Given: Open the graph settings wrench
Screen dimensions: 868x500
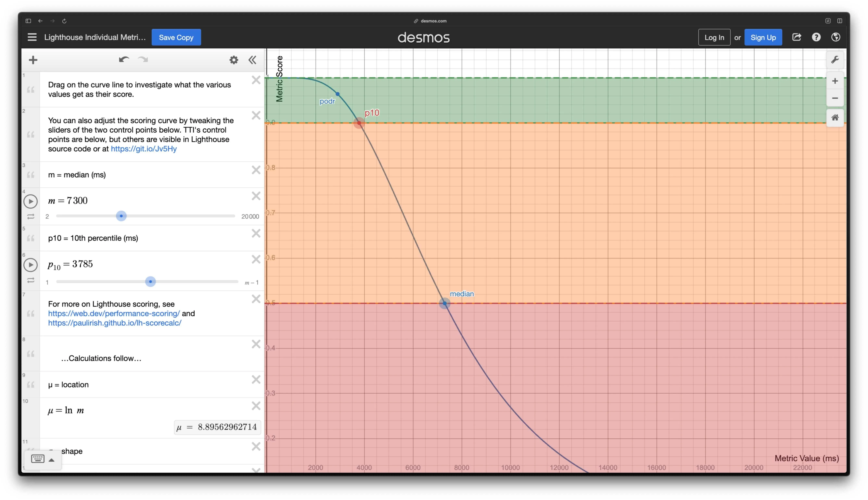Looking at the screenshot, I should click(x=835, y=60).
